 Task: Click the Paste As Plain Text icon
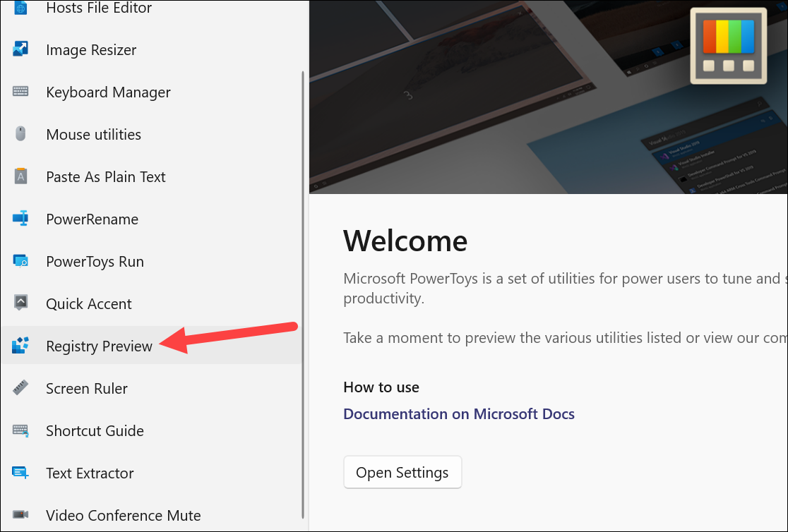click(x=20, y=176)
